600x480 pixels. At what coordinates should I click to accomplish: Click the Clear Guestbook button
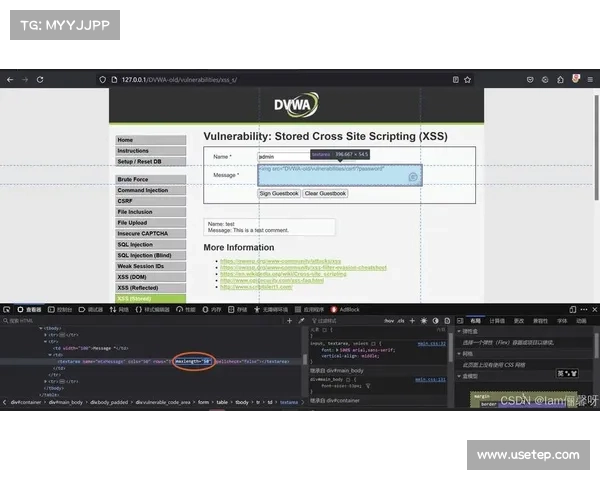click(325, 193)
